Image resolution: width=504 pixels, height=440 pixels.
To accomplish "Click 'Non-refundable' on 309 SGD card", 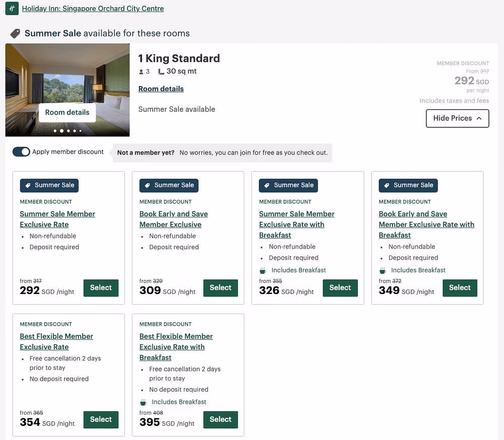I will click(172, 236).
